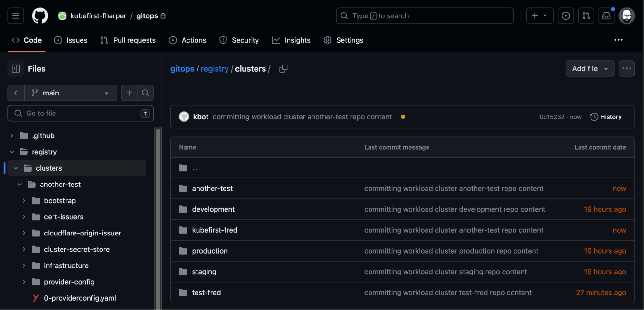
Task: Expand the cloudflare-origin-issuer folder chevron
Action: click(x=24, y=233)
